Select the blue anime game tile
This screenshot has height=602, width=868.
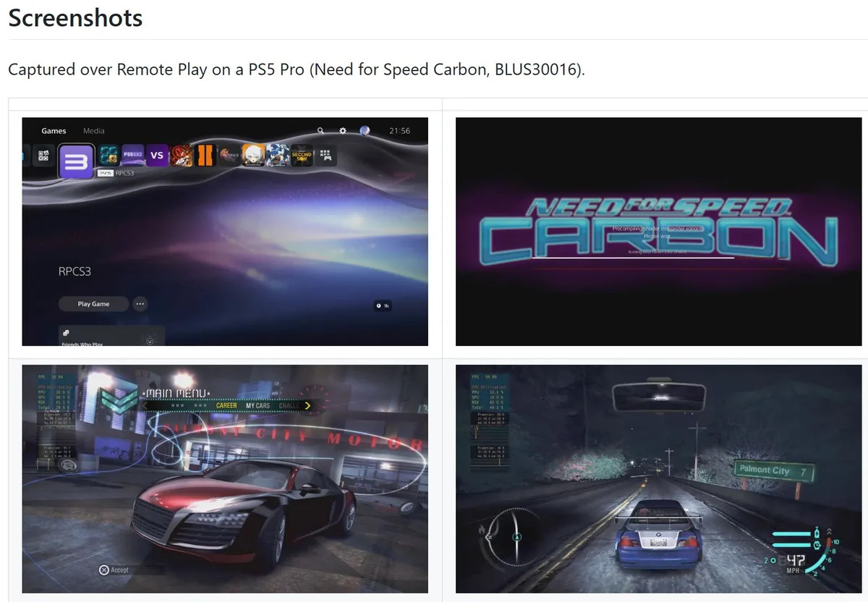click(x=277, y=156)
